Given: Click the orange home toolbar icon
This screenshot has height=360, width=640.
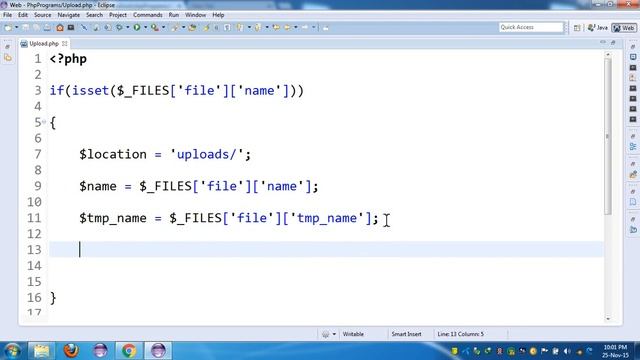Looking at the screenshot, I should (60, 28).
